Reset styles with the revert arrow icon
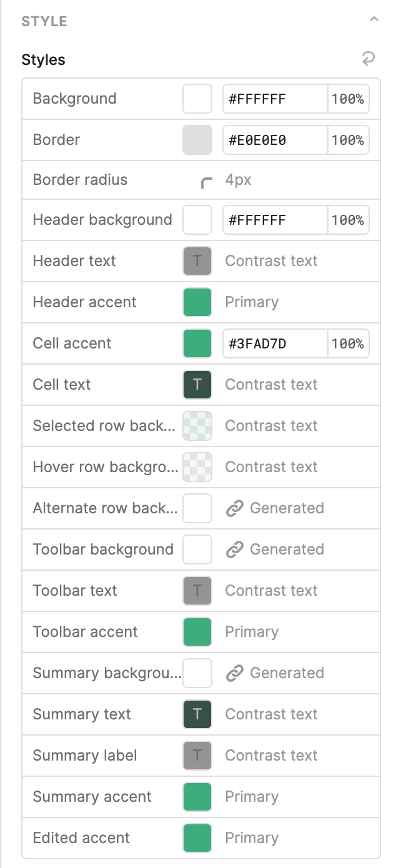The height and width of the screenshot is (868, 401). click(368, 59)
